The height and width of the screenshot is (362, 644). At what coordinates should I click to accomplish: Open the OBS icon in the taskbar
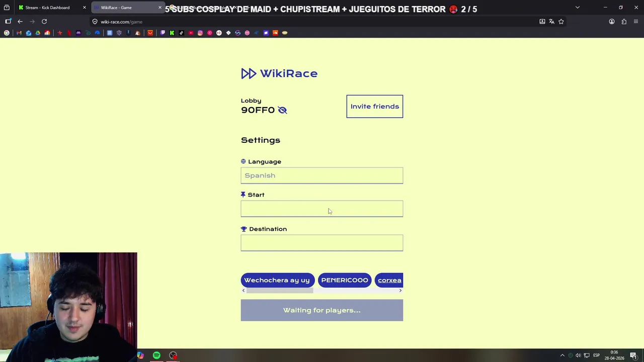(173, 355)
